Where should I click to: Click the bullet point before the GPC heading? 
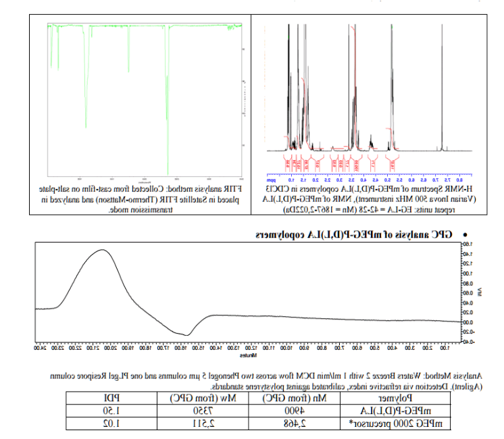[465, 236]
